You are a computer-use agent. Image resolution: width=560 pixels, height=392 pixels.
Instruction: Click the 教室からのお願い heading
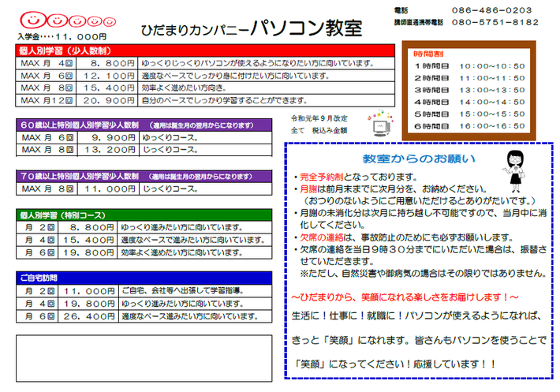tap(419, 159)
